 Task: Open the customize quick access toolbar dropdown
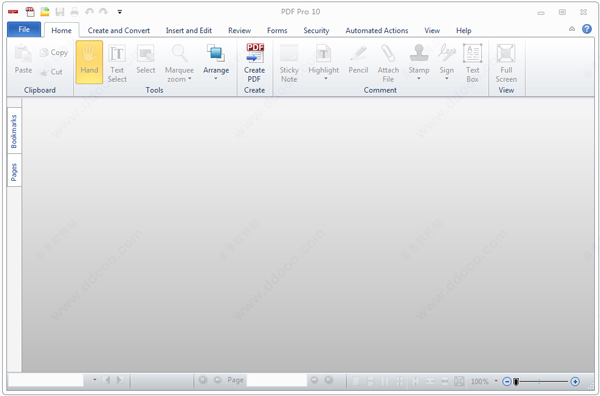click(119, 12)
